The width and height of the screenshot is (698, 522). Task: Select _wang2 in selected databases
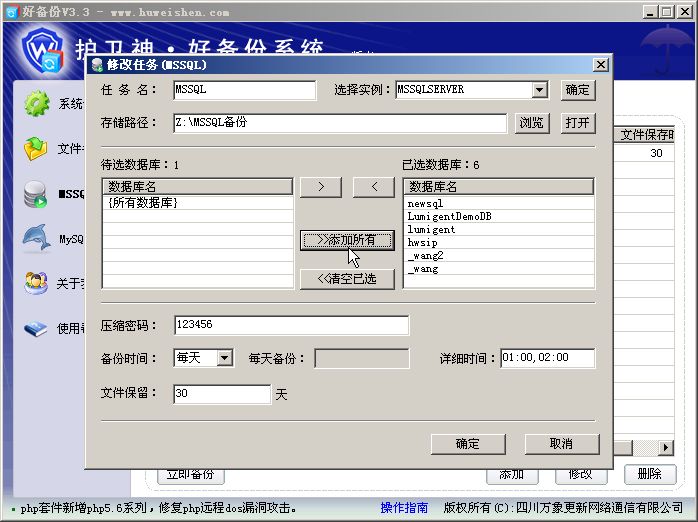(x=499, y=255)
